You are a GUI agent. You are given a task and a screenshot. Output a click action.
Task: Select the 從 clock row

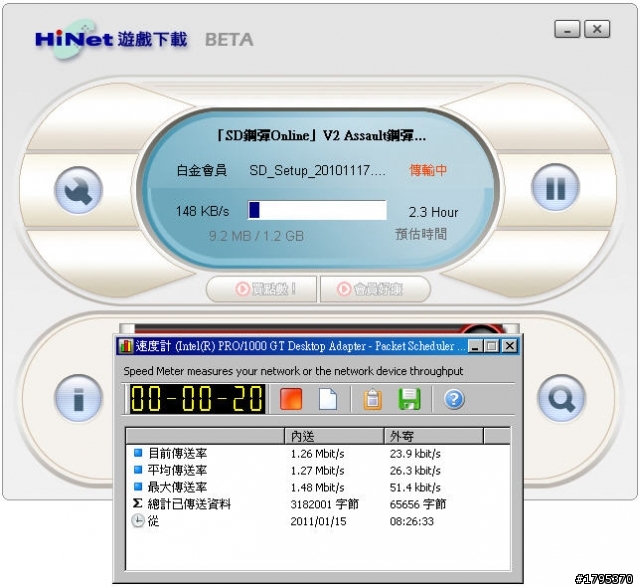[318, 521]
